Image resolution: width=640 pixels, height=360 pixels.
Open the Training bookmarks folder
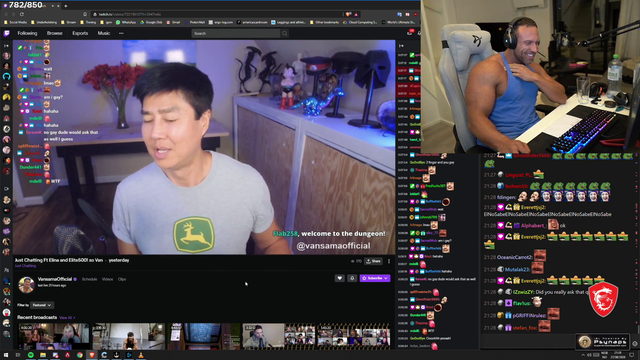(x=88, y=22)
